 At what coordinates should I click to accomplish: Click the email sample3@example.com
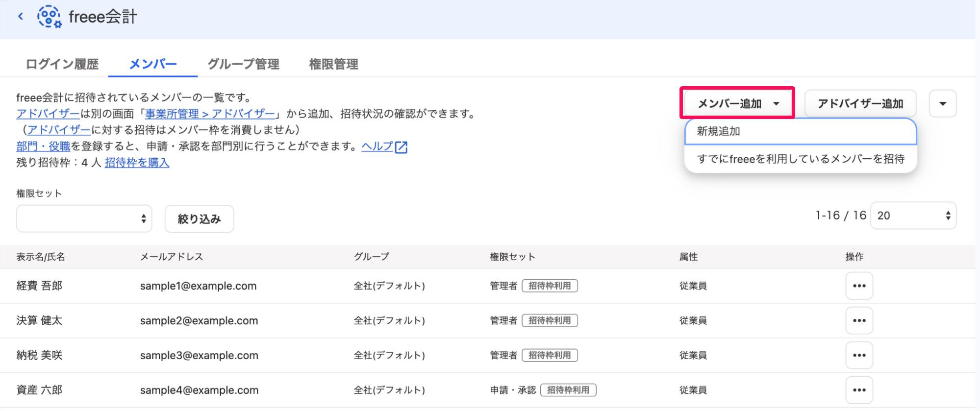click(199, 356)
